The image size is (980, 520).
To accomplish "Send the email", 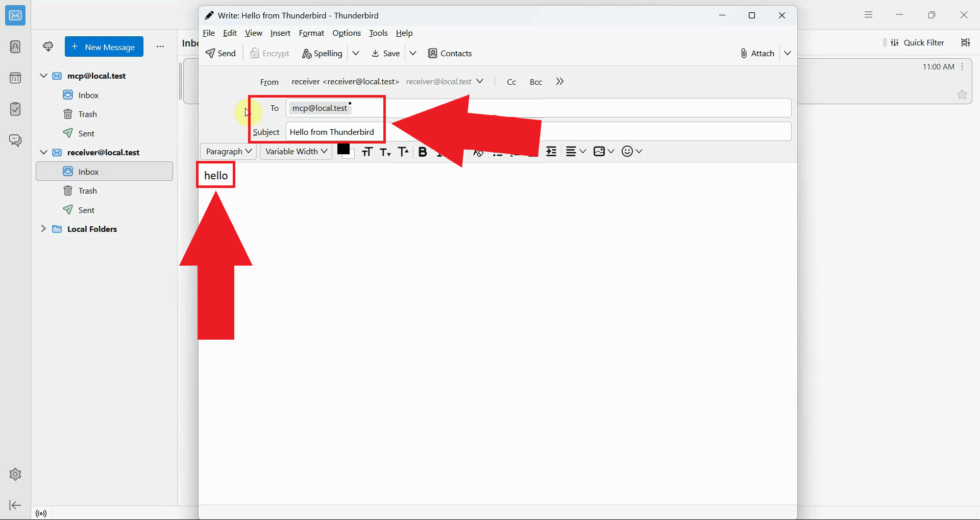I will click(220, 53).
